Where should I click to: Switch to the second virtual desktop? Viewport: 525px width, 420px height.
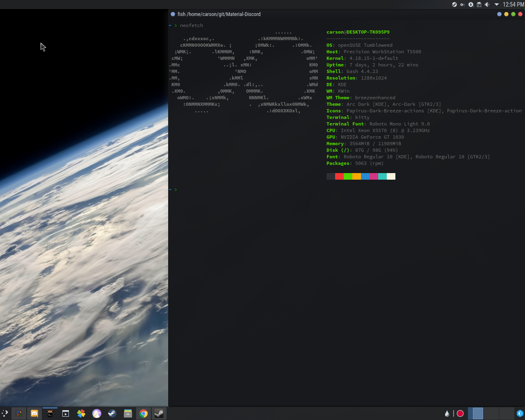pyautogui.click(x=491, y=413)
